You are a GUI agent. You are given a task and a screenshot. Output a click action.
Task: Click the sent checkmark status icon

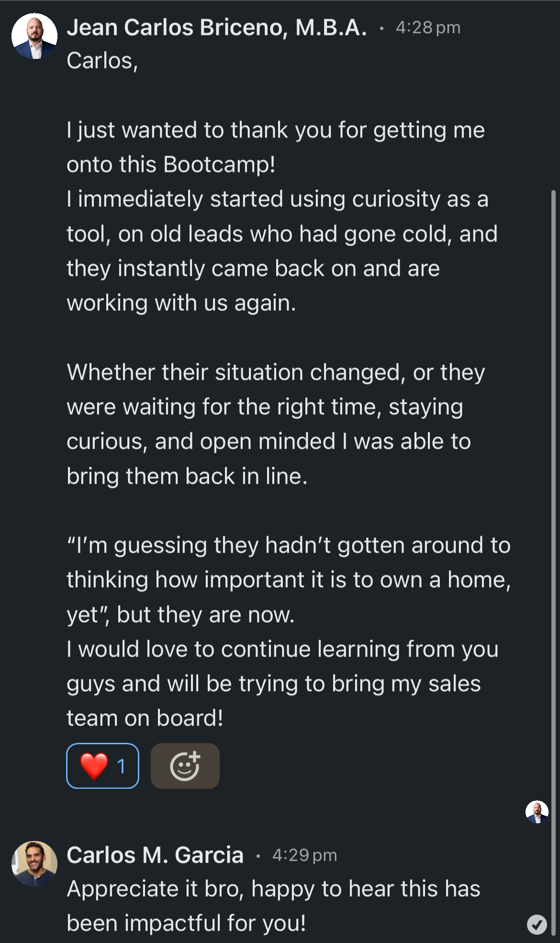537,924
